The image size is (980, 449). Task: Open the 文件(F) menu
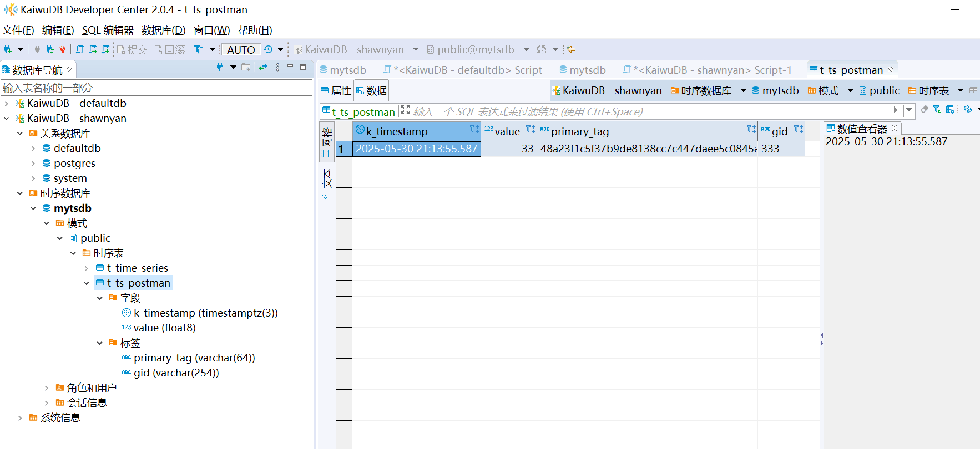[18, 30]
